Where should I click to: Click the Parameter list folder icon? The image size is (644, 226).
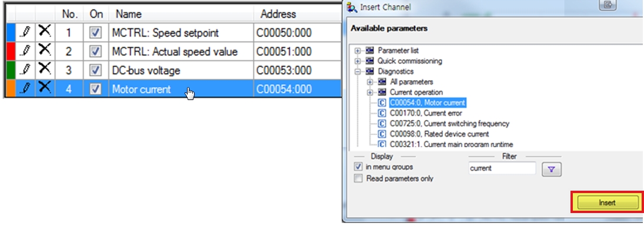[x=370, y=51]
